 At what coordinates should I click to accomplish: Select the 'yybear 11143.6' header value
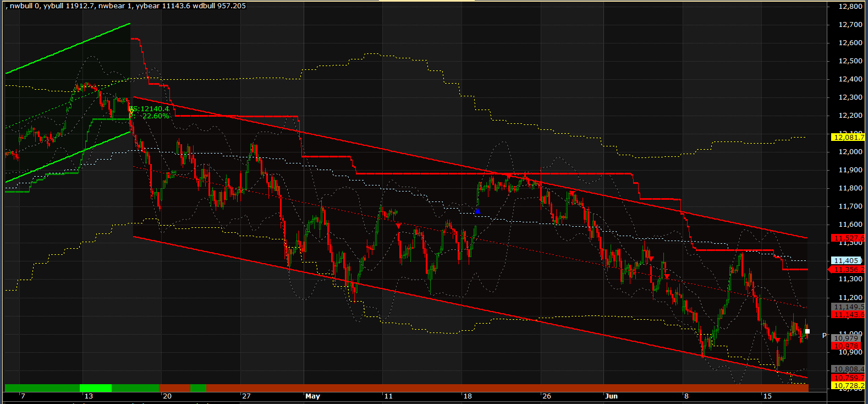pyautogui.click(x=163, y=6)
